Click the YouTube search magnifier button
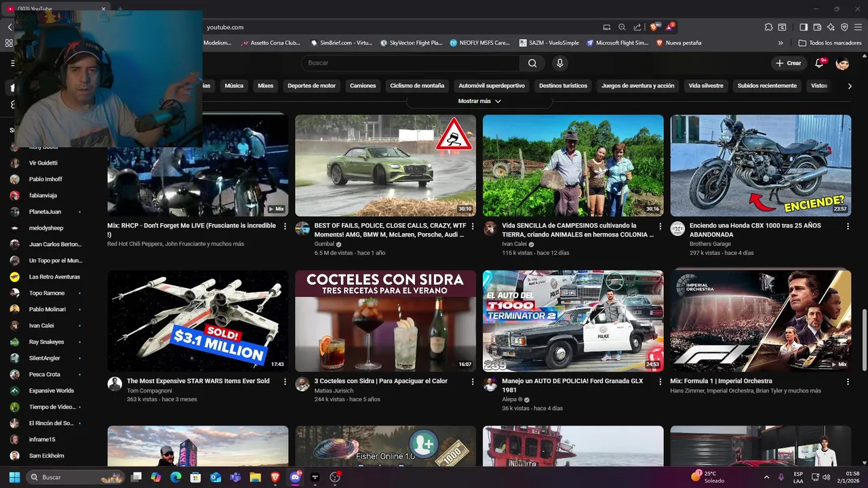 tap(532, 63)
